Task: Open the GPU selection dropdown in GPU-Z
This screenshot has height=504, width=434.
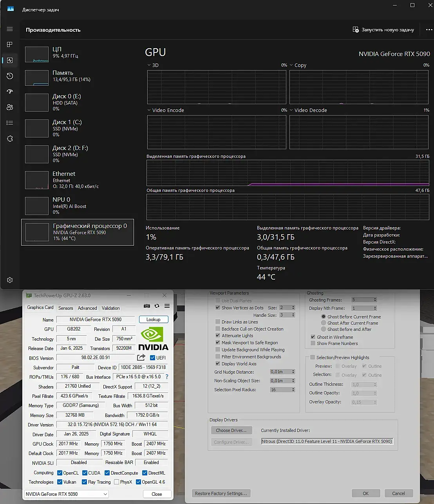Action: pos(67,494)
